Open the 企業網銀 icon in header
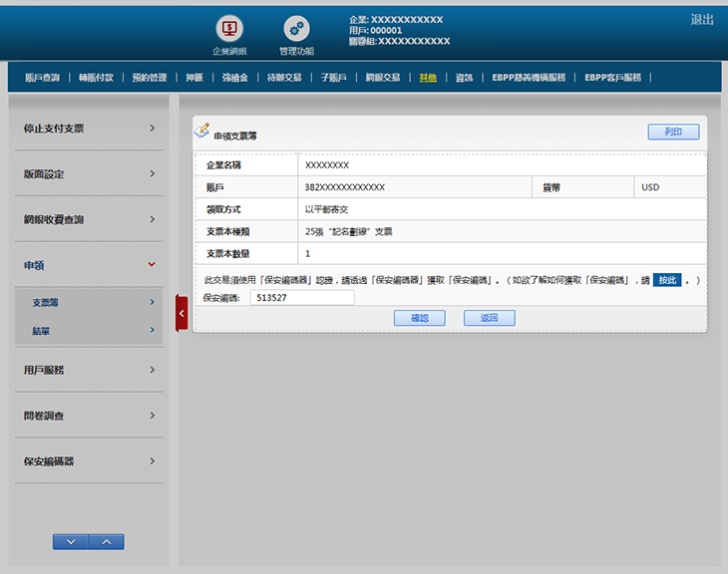Viewport: 728px width, 574px height. [x=229, y=30]
